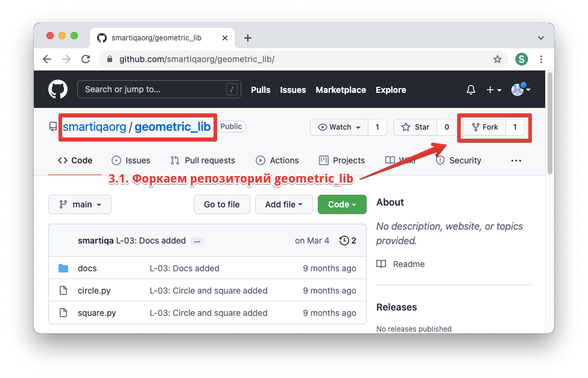Open the Watch dropdown
Image resolution: width=588 pixels, height=378 pixels.
[339, 127]
